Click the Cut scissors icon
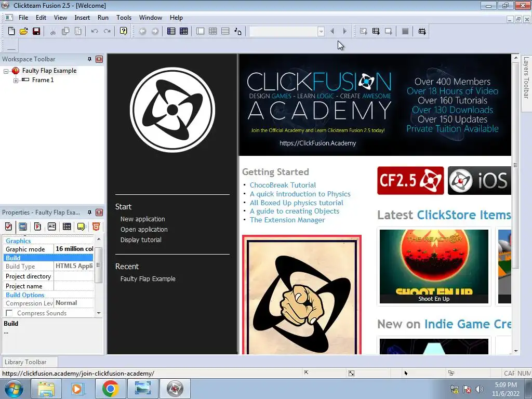This screenshot has width=532, height=399. pos(52,31)
